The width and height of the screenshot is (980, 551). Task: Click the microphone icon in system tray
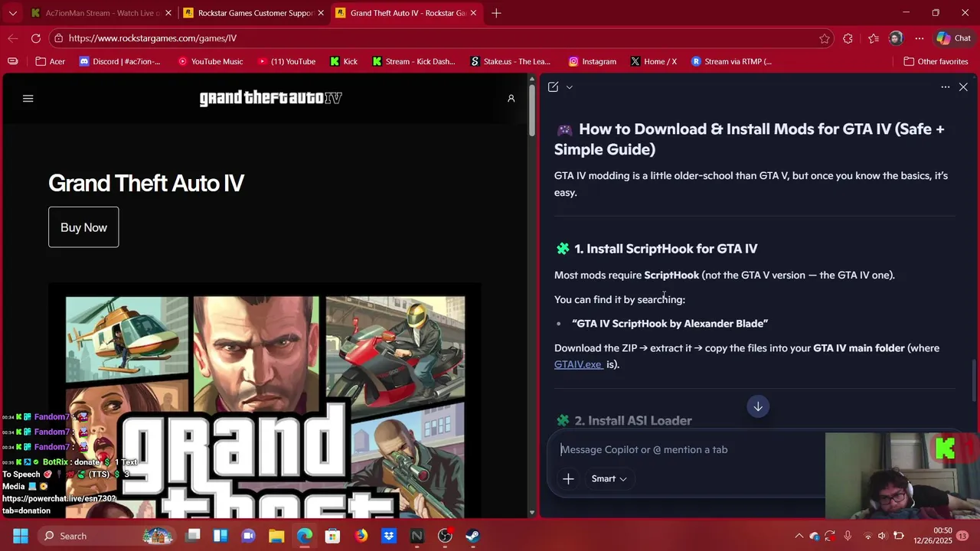848,536
